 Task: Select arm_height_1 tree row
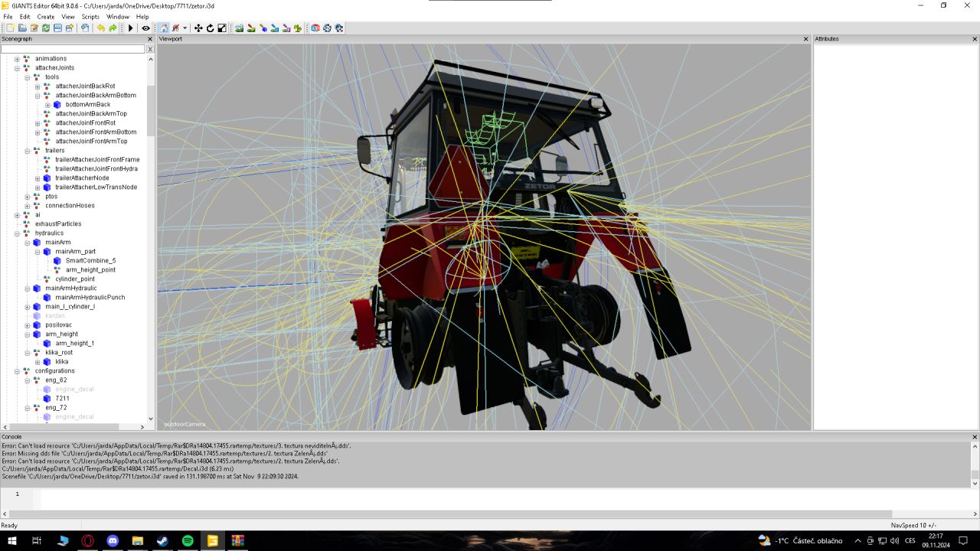[74, 344]
